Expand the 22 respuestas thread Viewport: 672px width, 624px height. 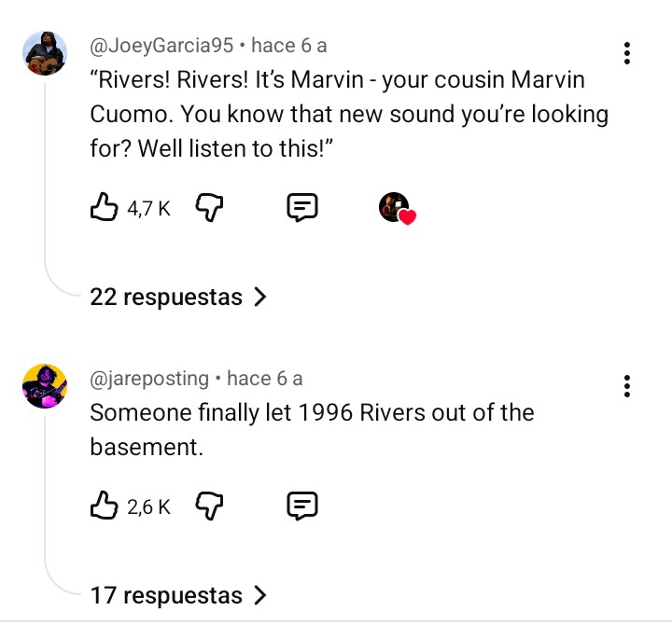[x=178, y=298]
